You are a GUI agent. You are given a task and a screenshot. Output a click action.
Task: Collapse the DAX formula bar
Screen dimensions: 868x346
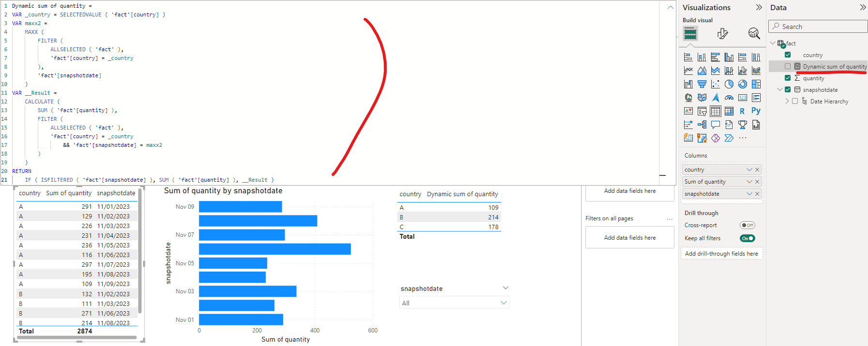click(x=670, y=7)
